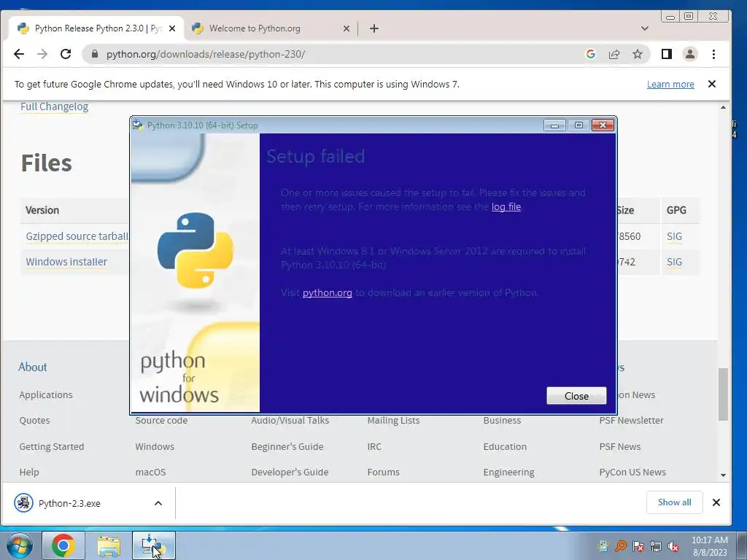Open Education footer link
Viewport: 747px width, 560px height.
coord(505,447)
